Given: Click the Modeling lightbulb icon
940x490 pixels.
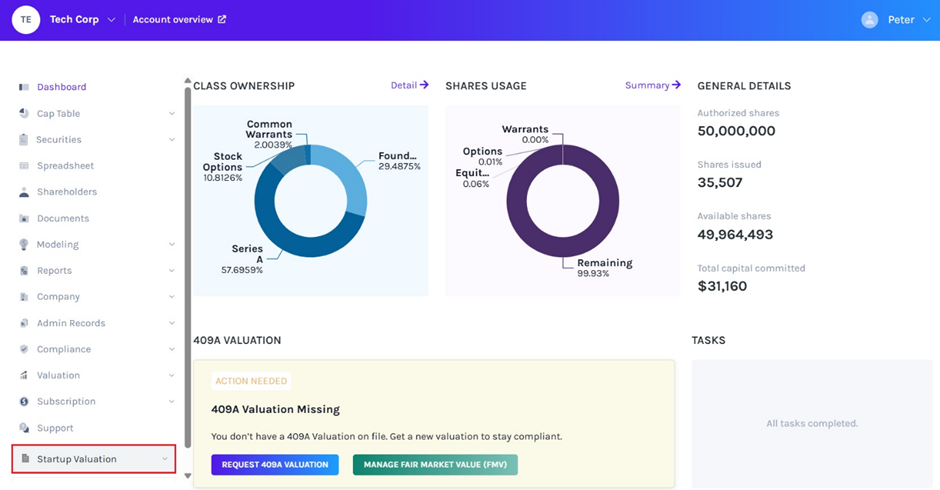Looking at the screenshot, I should click(24, 244).
